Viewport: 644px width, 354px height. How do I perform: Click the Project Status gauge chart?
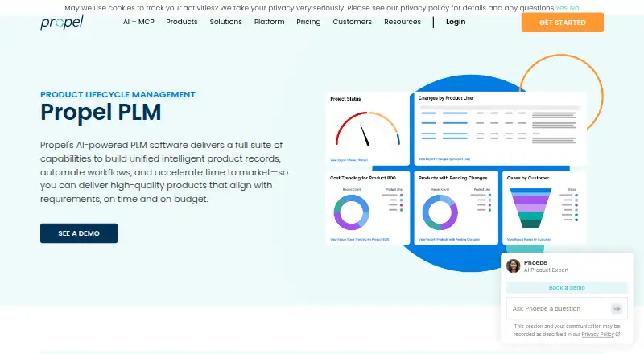(367, 129)
